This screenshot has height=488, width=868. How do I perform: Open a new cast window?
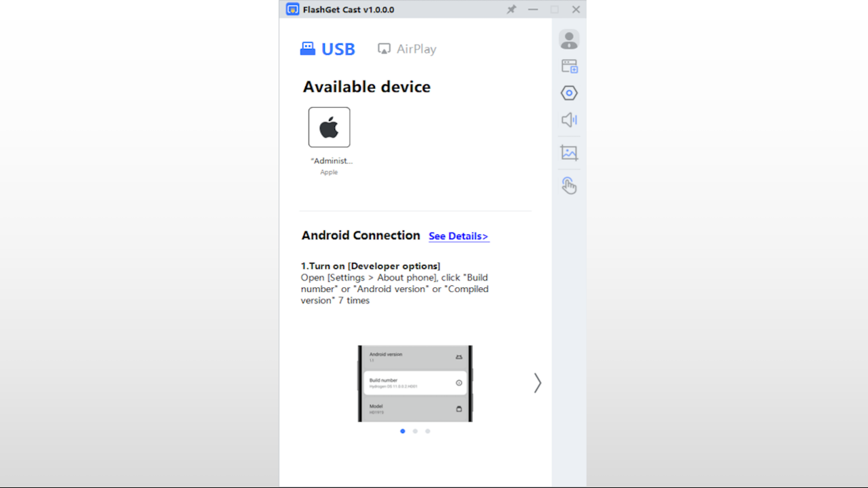pyautogui.click(x=569, y=66)
